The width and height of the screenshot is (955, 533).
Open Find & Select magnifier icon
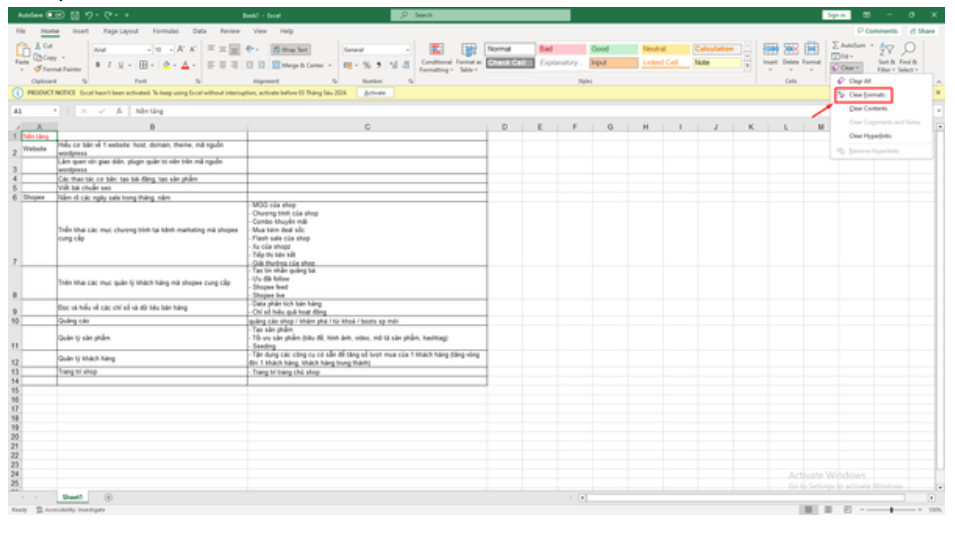[x=908, y=54]
